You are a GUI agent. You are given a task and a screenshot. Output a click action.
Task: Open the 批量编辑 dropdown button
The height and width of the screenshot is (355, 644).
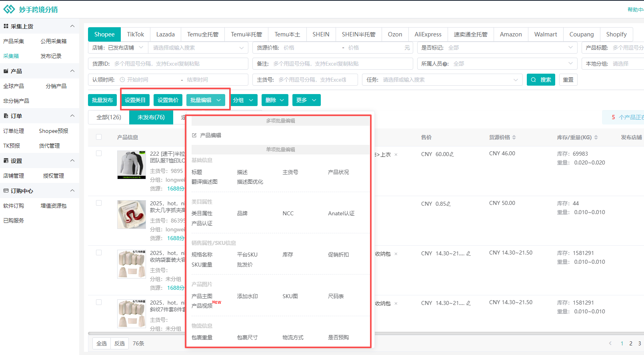pyautogui.click(x=206, y=100)
